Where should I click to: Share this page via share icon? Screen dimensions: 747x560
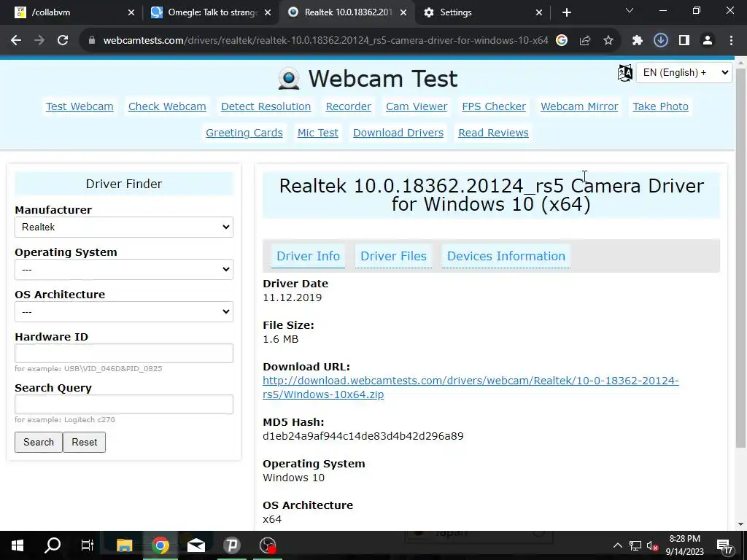(585, 41)
